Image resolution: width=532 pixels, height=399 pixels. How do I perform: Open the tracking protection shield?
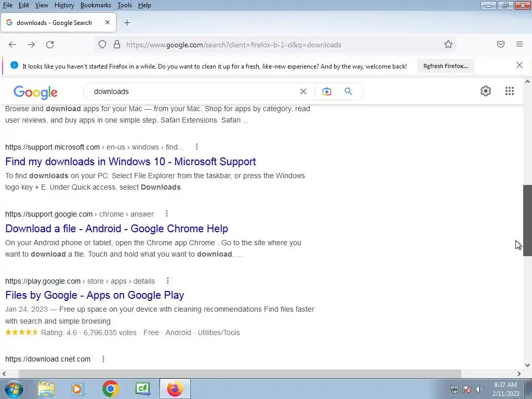[x=102, y=45]
